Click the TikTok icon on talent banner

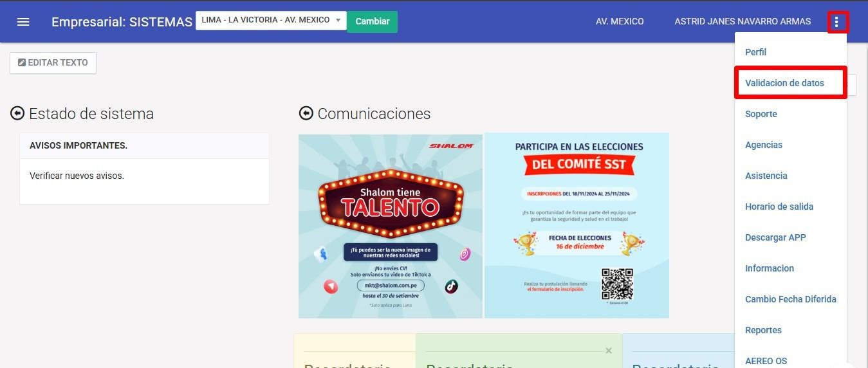pos(452,286)
